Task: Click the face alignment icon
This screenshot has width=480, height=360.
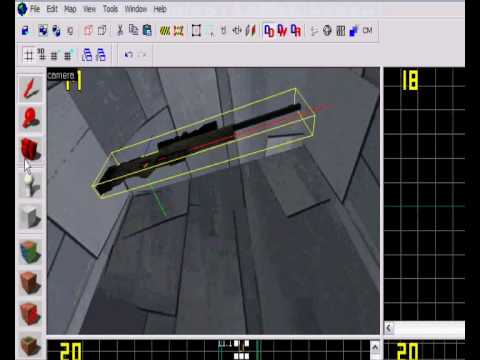Action: coord(250,31)
